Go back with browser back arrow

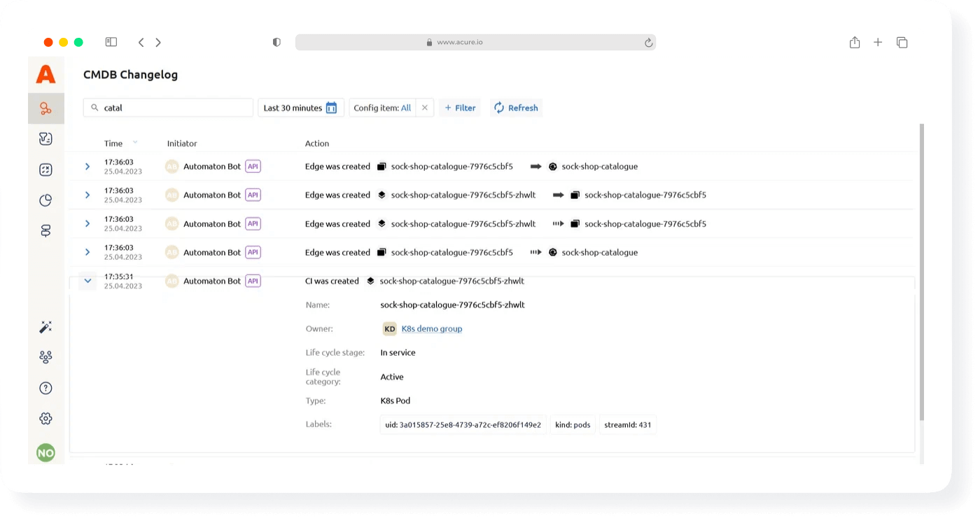click(141, 42)
